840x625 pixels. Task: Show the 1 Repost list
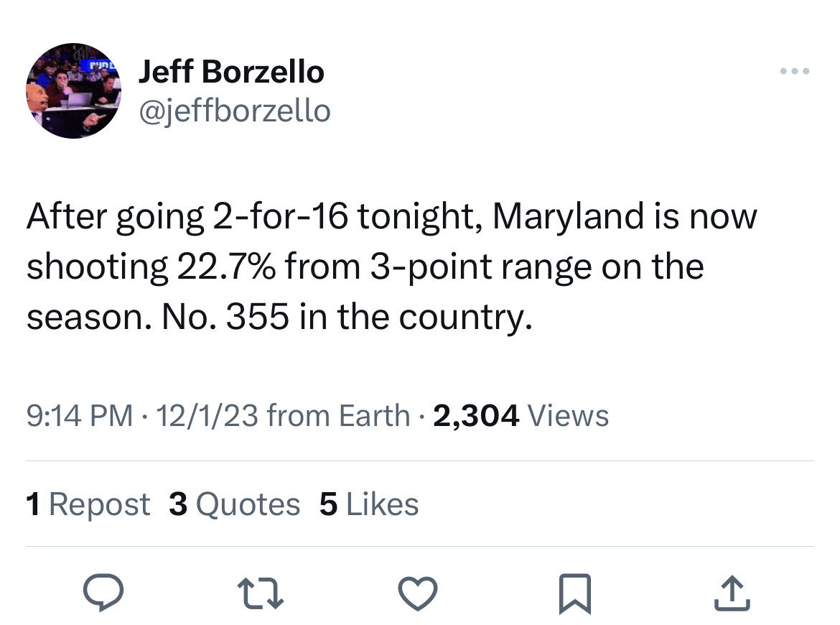[88, 504]
